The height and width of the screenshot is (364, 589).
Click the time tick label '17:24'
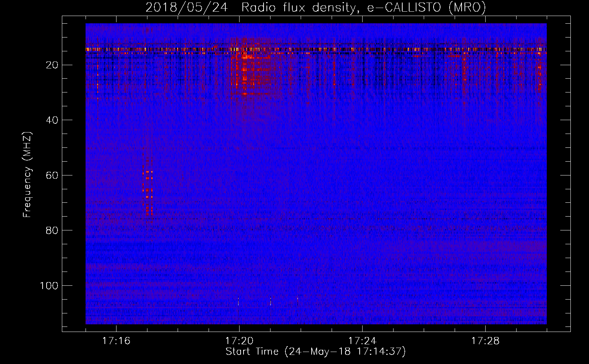(362, 341)
